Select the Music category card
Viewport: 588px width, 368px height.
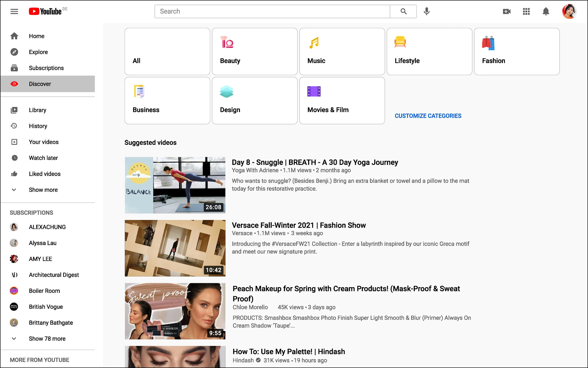click(342, 51)
